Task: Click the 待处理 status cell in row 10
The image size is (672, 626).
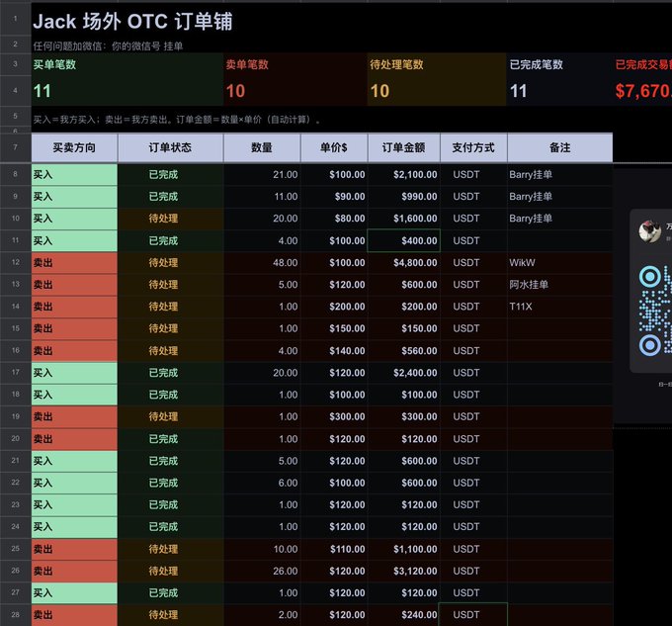Action: [170, 219]
